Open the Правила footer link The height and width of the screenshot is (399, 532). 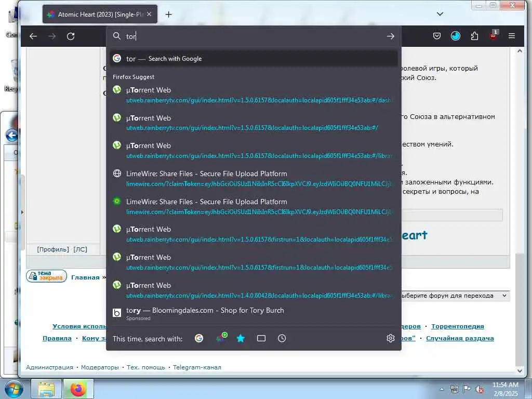tap(57, 338)
